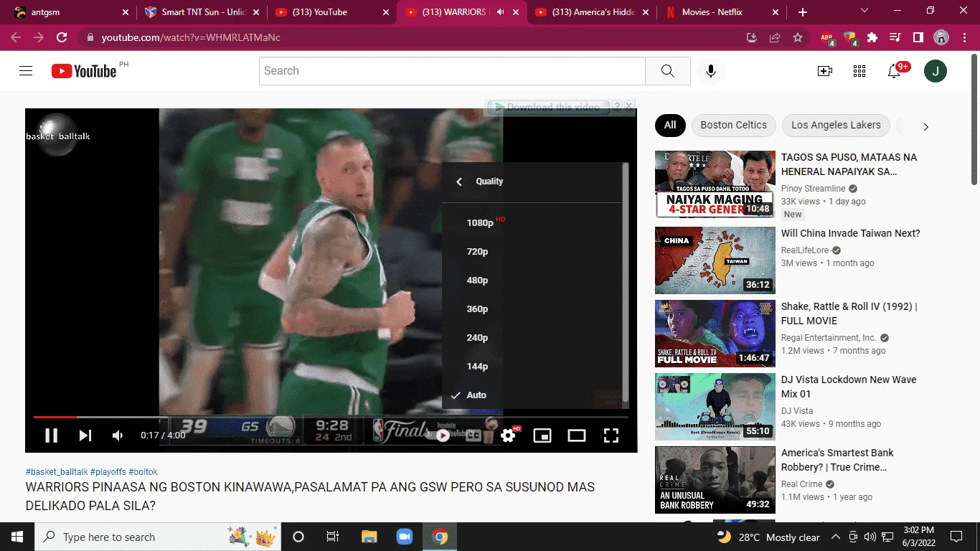Open File Explorer from the taskbar
This screenshot has width=980, height=551.
(x=369, y=537)
